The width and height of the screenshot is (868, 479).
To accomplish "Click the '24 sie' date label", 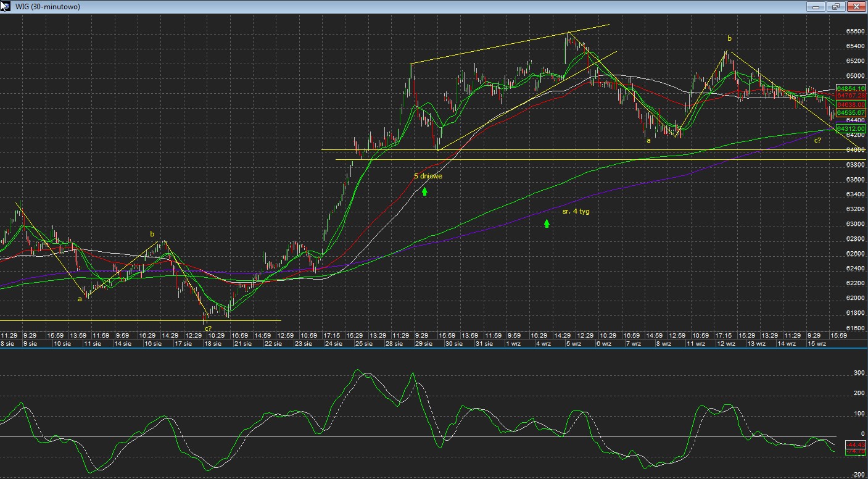I will tap(334, 343).
